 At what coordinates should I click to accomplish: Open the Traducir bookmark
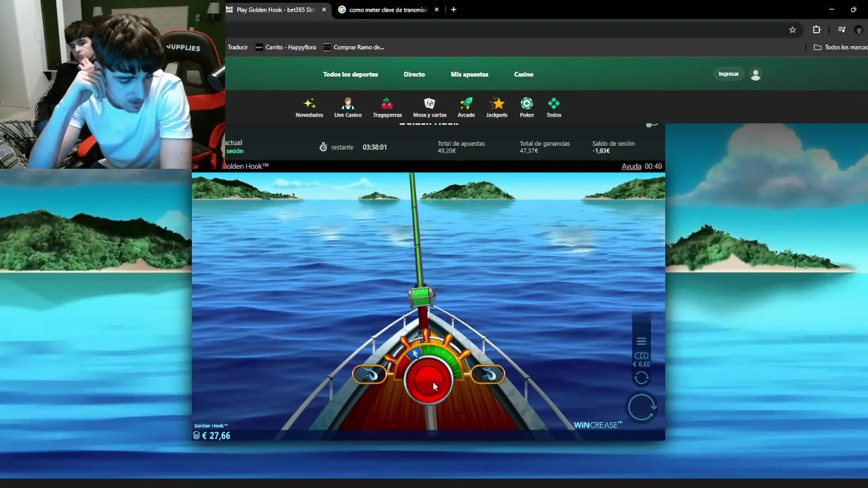click(x=237, y=47)
